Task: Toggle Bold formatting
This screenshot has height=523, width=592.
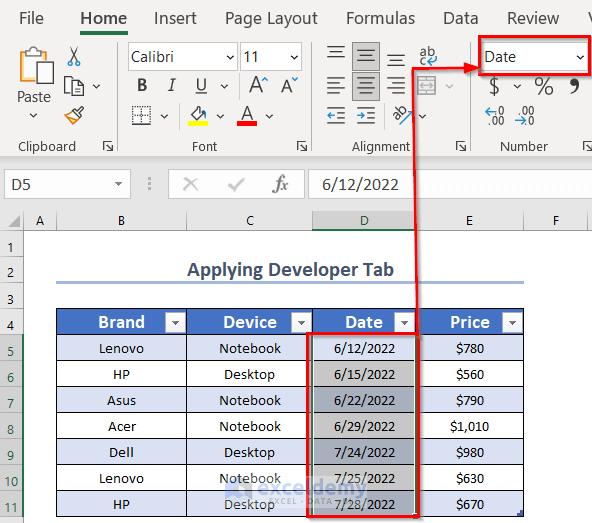Action: coord(142,86)
